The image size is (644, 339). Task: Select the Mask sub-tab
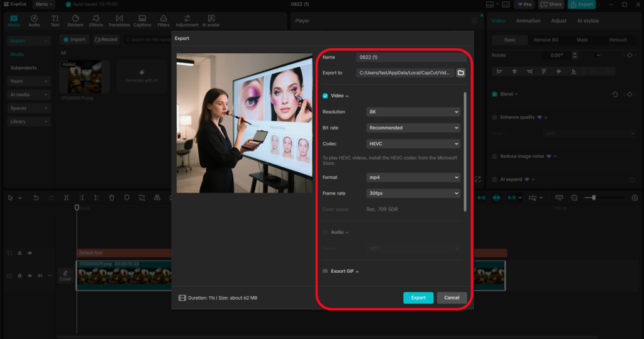[582, 40]
